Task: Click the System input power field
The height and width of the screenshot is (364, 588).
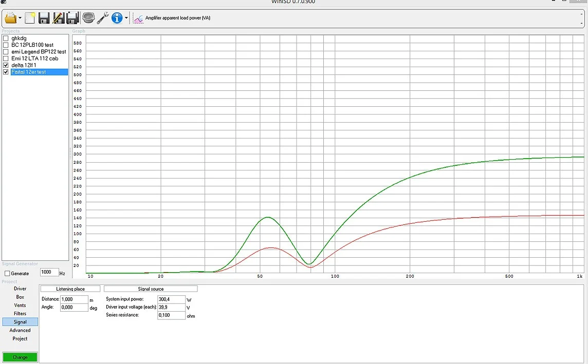Action: coord(171,299)
